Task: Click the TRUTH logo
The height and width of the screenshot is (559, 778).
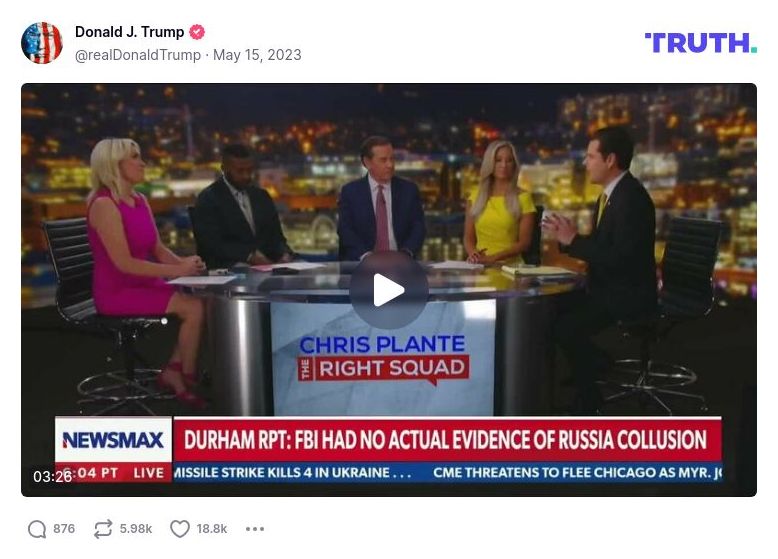Action: (x=701, y=43)
